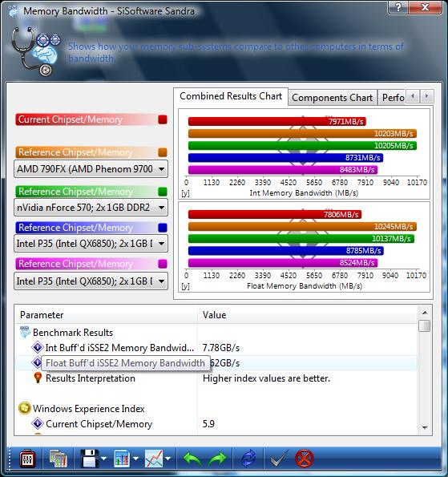This screenshot has height=477, width=448.
Task: Open the save icon's dropdown arrow
Action: (x=103, y=459)
